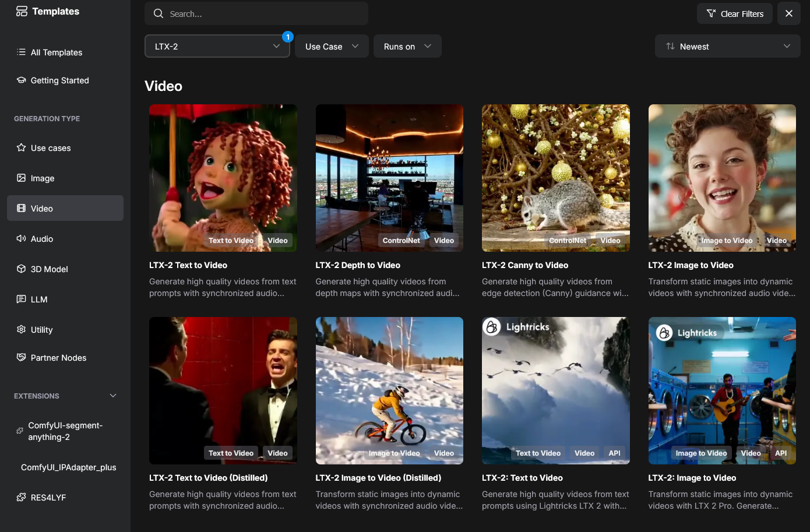
Task: Click the filter badge showing 1
Action: 288,37
